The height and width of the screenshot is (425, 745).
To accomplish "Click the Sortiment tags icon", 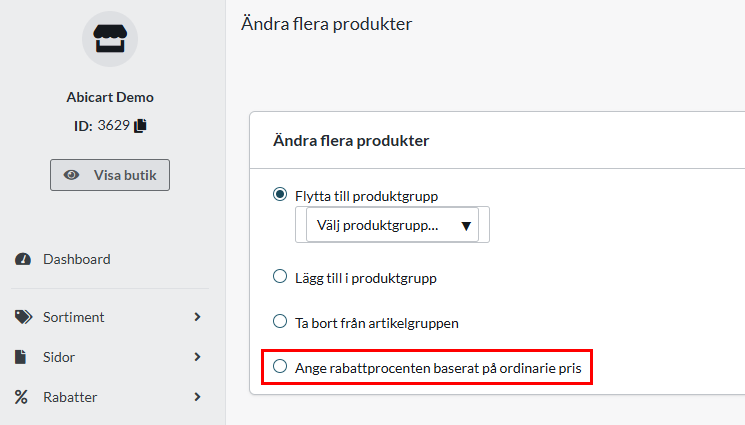I will [23, 317].
